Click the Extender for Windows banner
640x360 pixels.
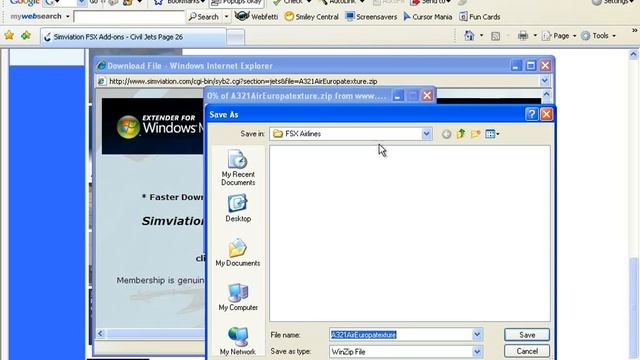tap(153, 126)
